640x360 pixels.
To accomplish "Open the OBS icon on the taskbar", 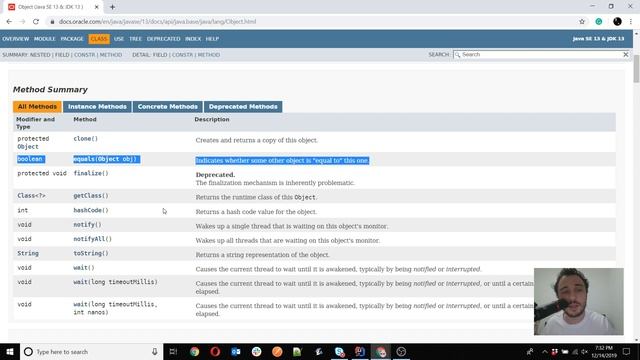I will [401, 351].
